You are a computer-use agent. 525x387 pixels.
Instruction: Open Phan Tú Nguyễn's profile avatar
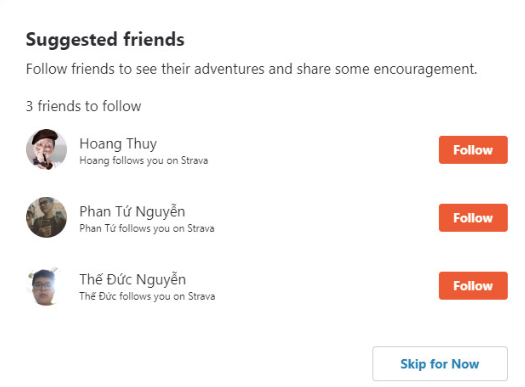47,218
